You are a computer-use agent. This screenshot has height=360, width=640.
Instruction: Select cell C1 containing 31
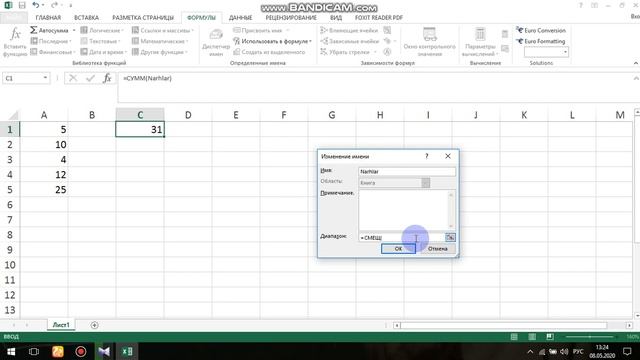tap(140, 129)
